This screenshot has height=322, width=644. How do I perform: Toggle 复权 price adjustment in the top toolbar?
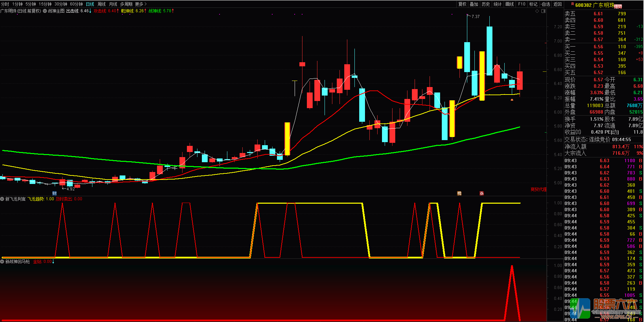[x=463, y=4]
